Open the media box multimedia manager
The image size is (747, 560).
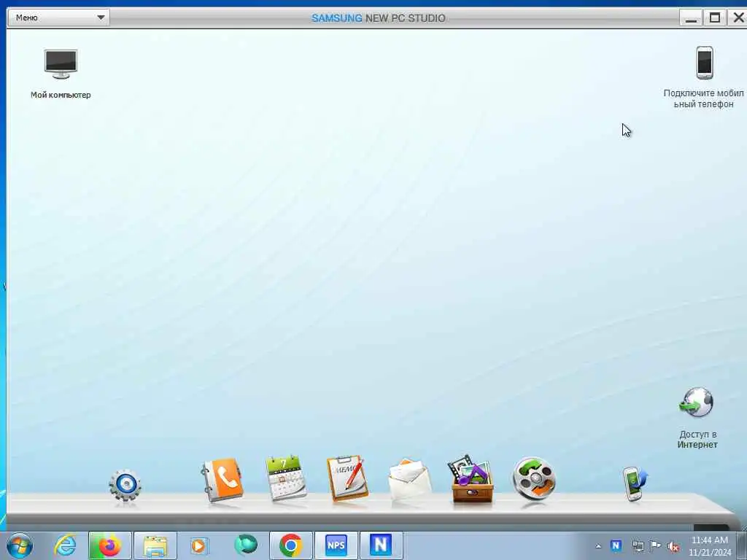(x=472, y=478)
